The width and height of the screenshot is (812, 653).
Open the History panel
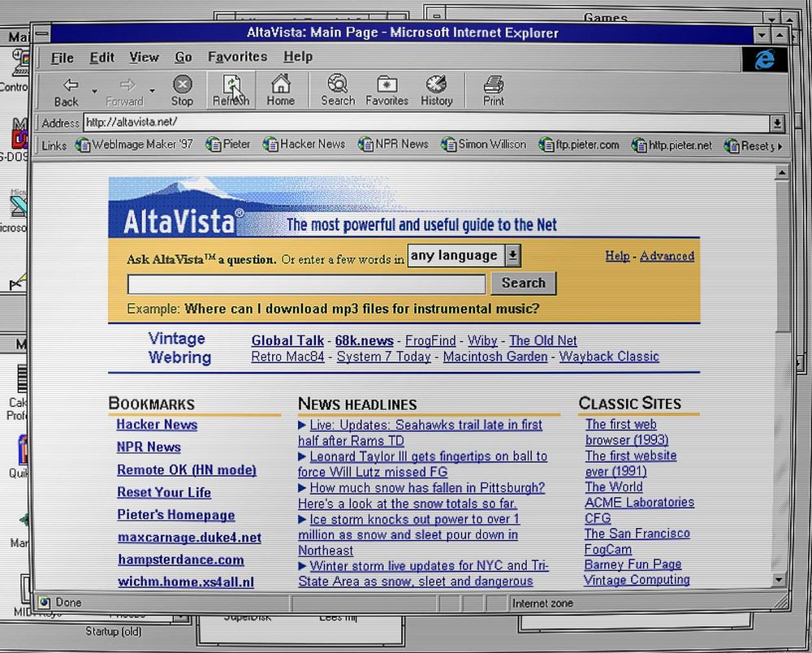[437, 91]
